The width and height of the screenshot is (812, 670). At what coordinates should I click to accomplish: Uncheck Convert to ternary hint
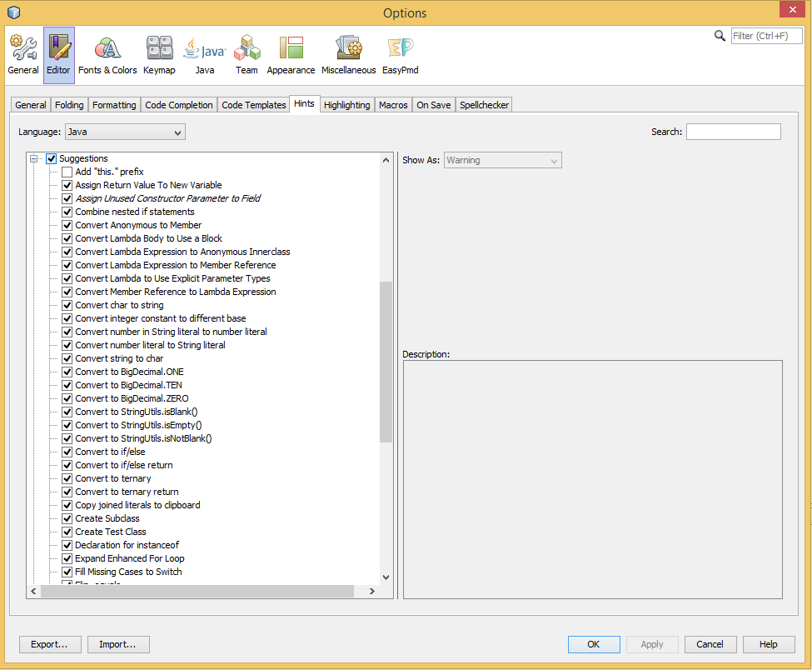coord(67,478)
